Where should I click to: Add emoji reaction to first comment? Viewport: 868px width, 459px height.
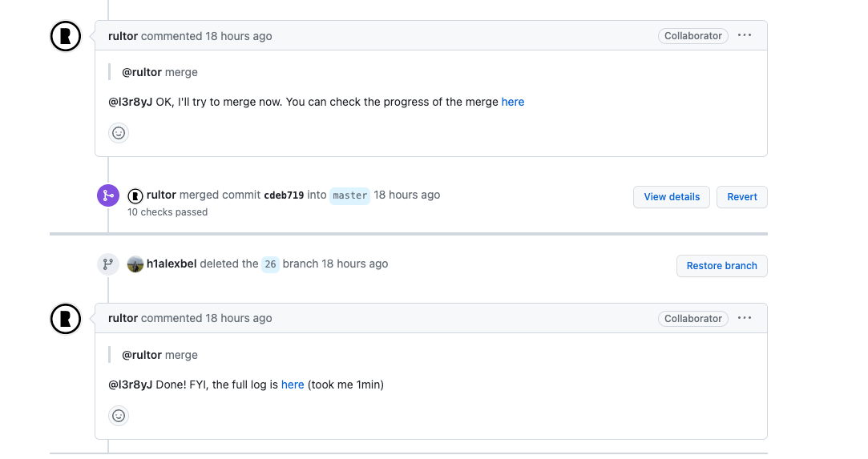(119, 133)
